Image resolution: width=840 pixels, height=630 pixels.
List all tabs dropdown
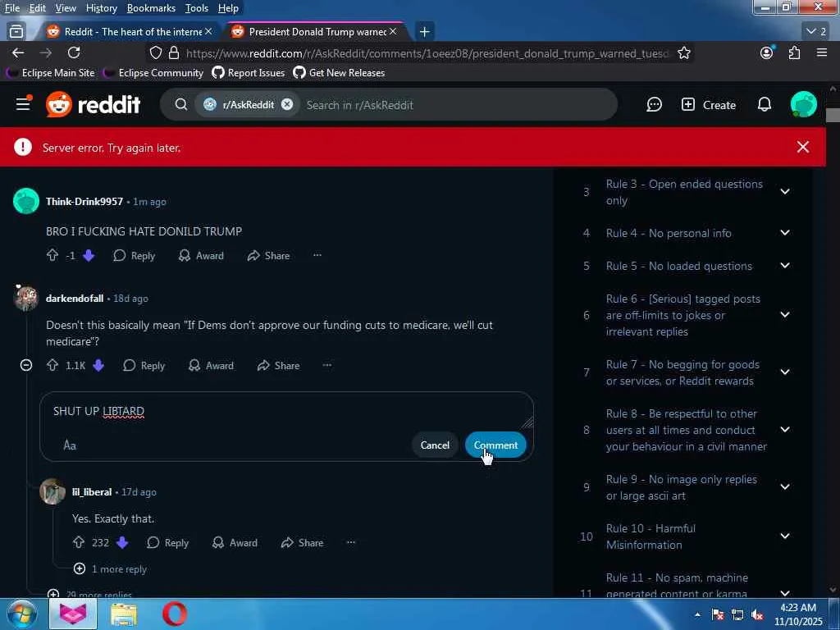click(816, 32)
